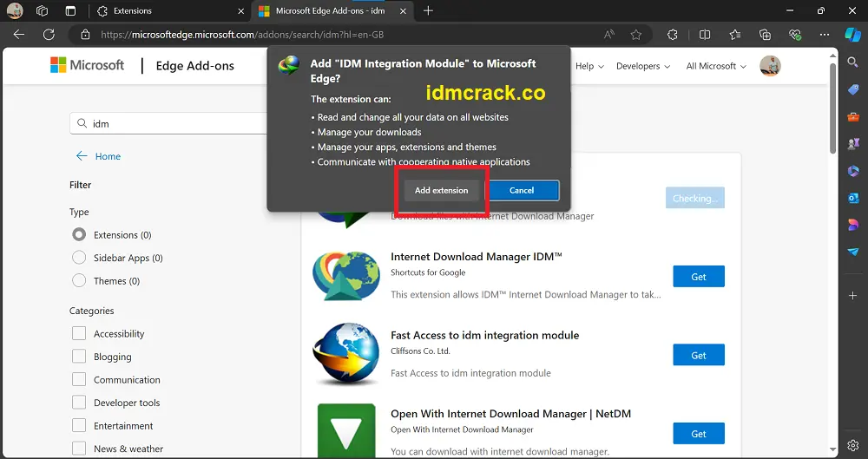Image resolution: width=868 pixels, height=459 pixels.
Task: Click the idm search input field
Action: pyautogui.click(x=169, y=123)
